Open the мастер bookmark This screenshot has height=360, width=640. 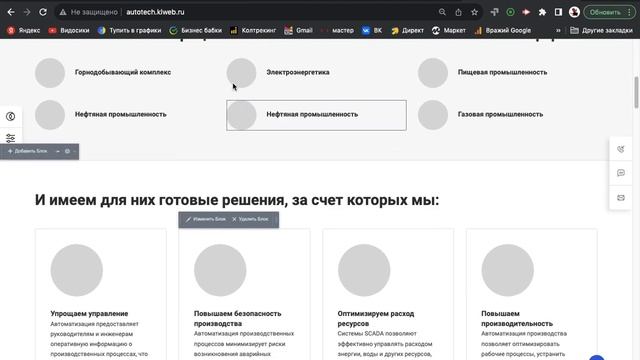(x=338, y=30)
